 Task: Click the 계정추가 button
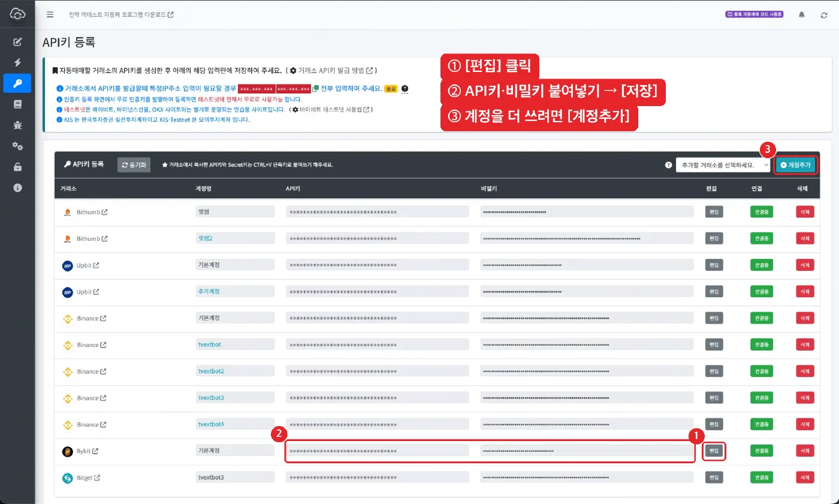(795, 165)
